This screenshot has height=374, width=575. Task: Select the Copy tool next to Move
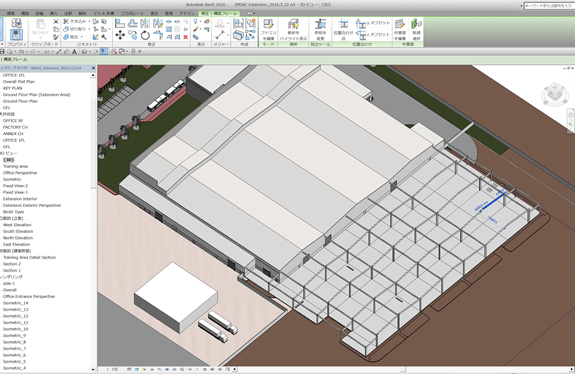[133, 36]
